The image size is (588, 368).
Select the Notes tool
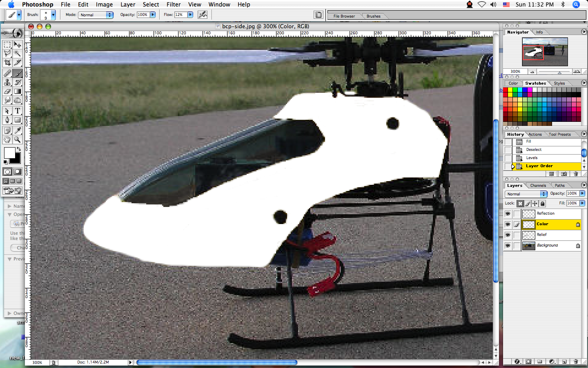(7, 131)
